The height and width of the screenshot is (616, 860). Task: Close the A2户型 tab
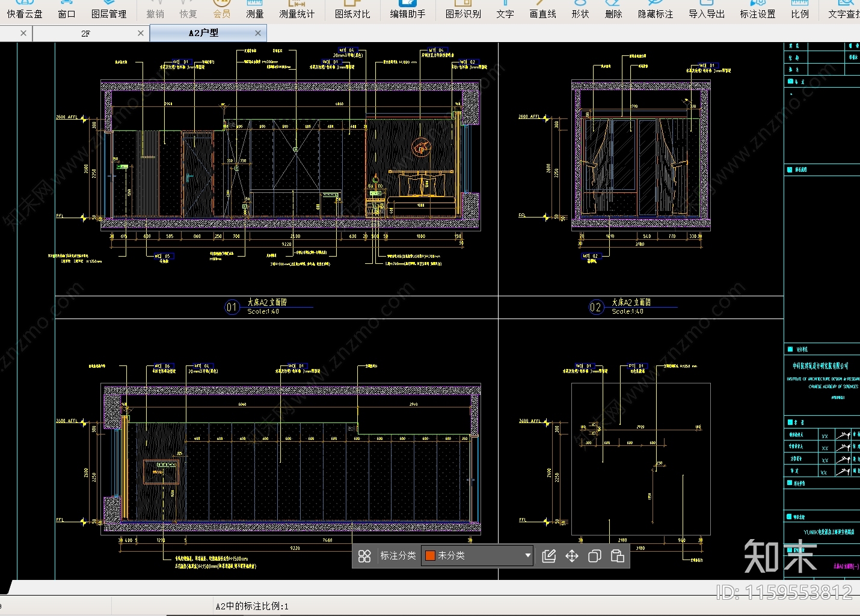pyautogui.click(x=258, y=33)
